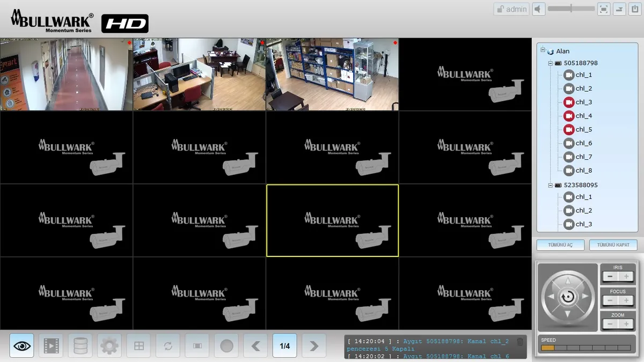
Task: Click the aspect ratio rectangle icon
Action: pyautogui.click(x=197, y=346)
